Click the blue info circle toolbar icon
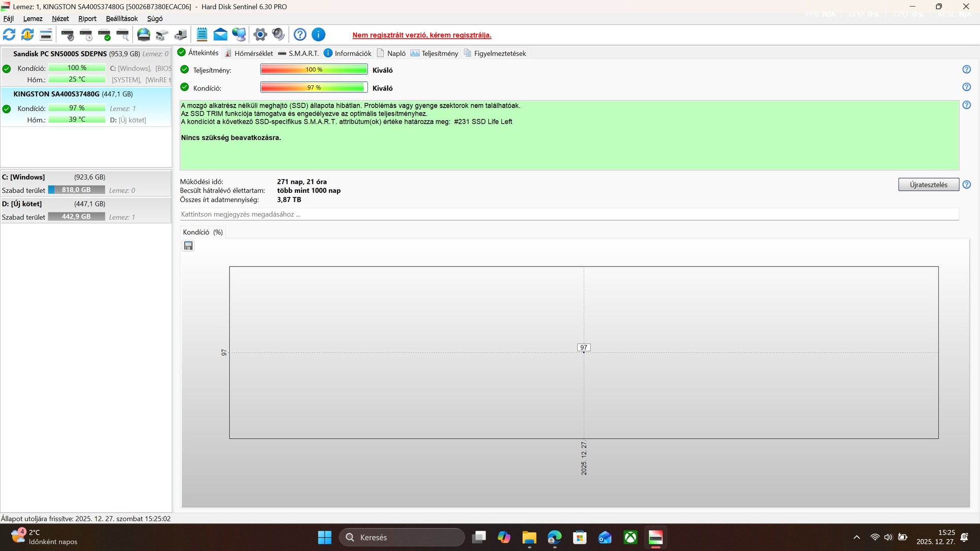The width and height of the screenshot is (980, 551). coord(318,35)
